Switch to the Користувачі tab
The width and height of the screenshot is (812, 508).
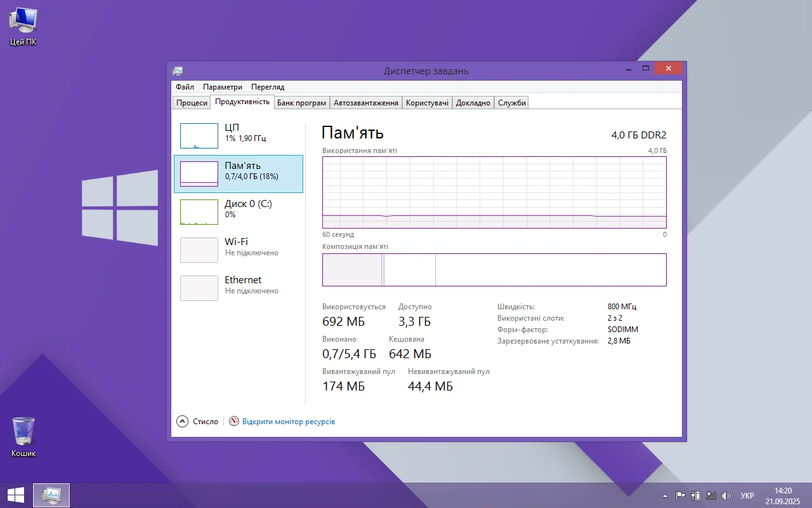point(427,103)
